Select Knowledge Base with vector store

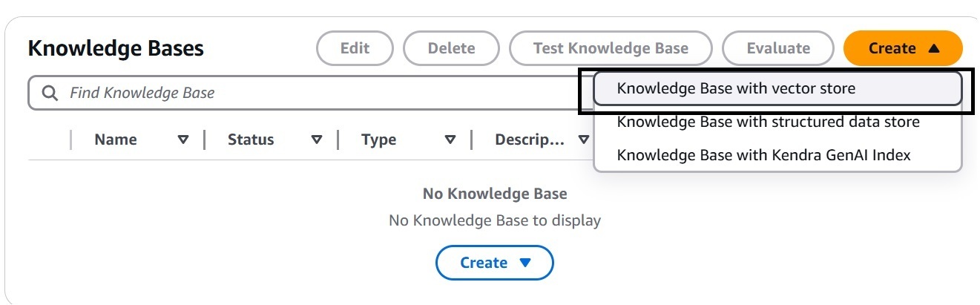(777, 88)
